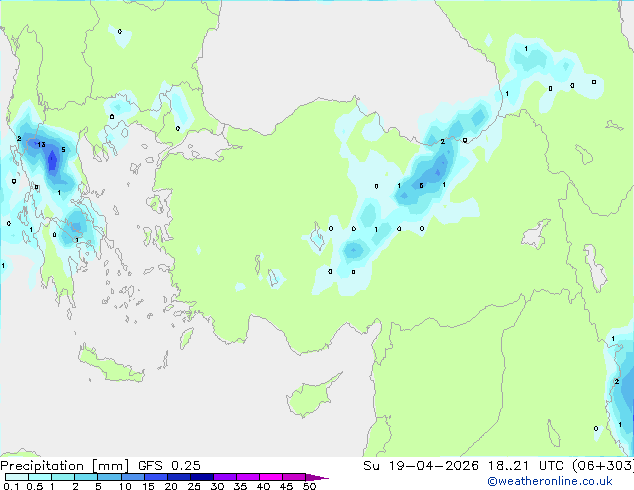The image size is (634, 490).
Task: Click the 0.1–0.5 mm palest legend swatch
Action: tap(17, 477)
